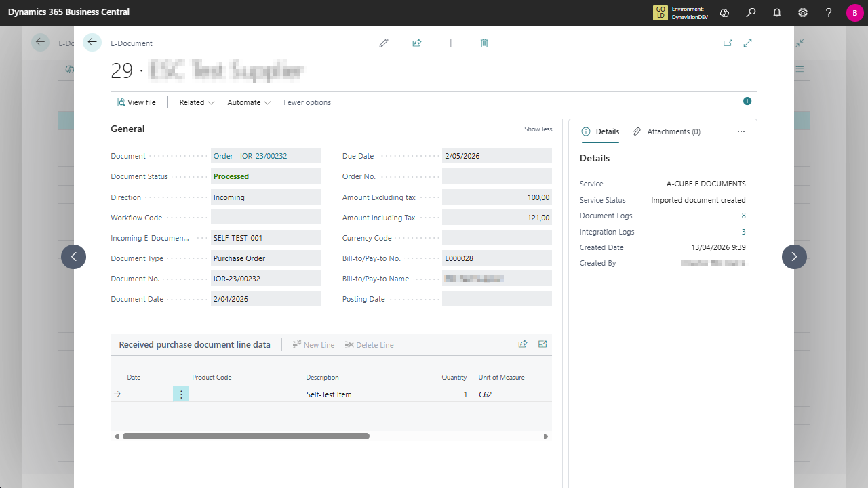The width and height of the screenshot is (868, 488).
Task: Delete the record with trash icon
Action: click(x=484, y=43)
